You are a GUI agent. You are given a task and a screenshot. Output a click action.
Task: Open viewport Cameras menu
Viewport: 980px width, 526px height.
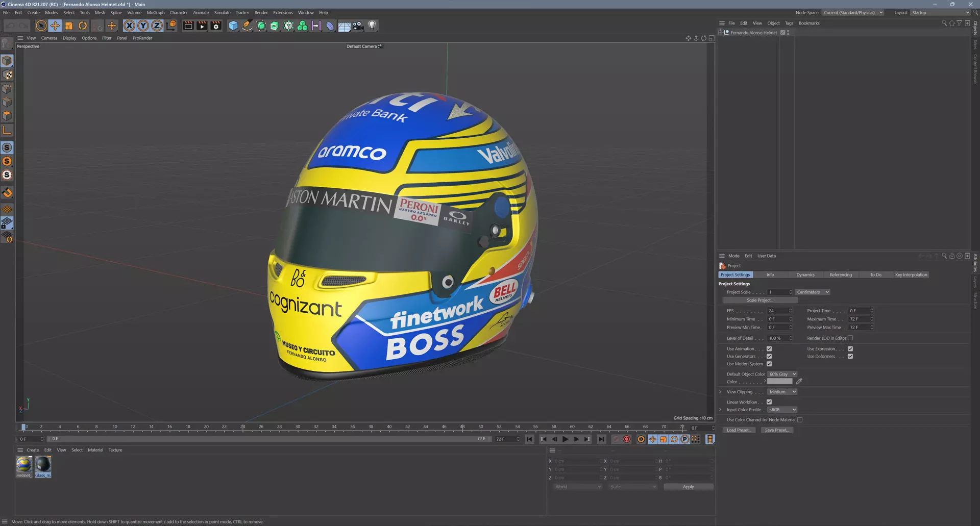[x=49, y=38]
